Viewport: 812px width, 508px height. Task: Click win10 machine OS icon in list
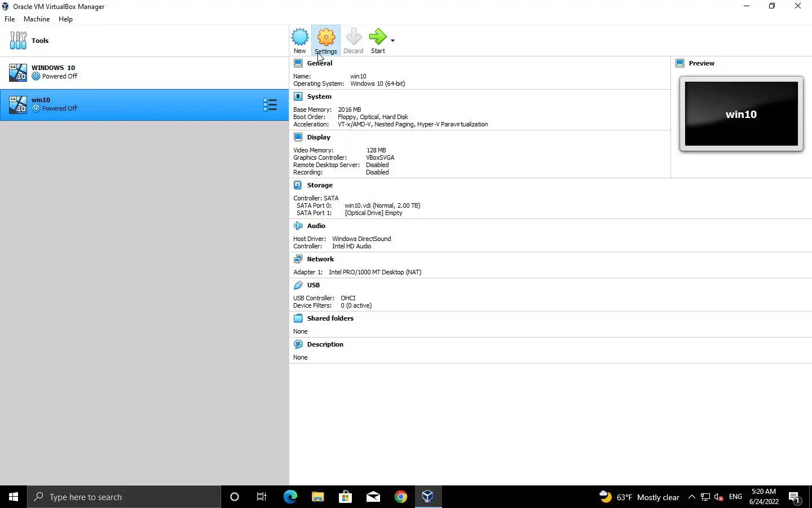pyautogui.click(x=18, y=104)
